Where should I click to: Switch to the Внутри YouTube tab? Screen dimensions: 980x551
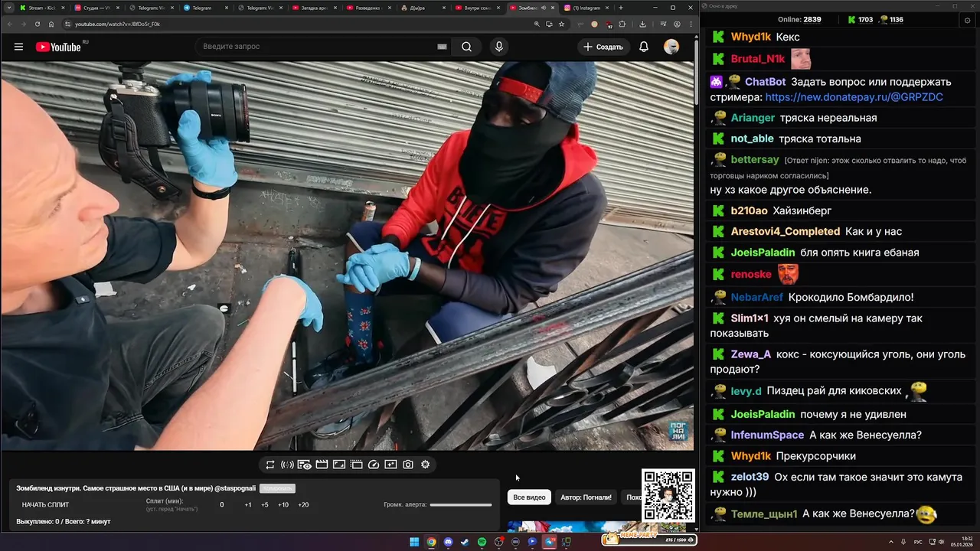click(x=478, y=8)
